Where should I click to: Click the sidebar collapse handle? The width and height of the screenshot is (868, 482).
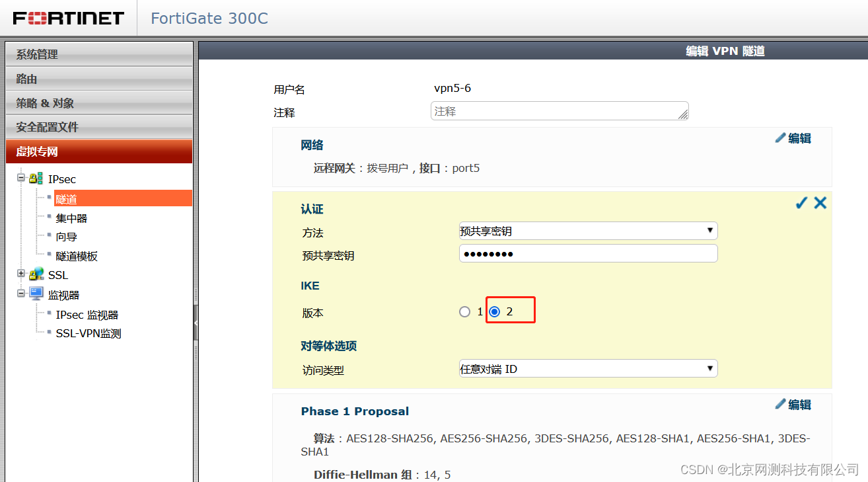pos(196,322)
